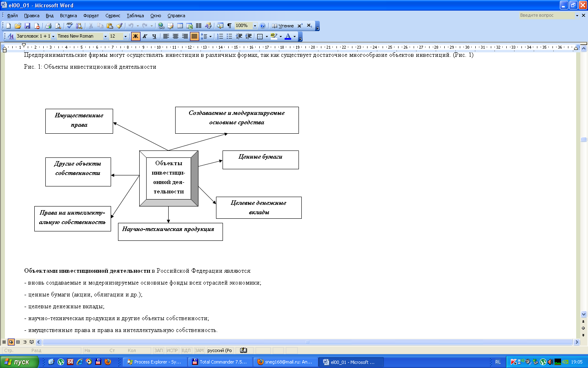Switch to Process Explorer taskbar button
This screenshot has width=588, height=368.
[x=156, y=362]
